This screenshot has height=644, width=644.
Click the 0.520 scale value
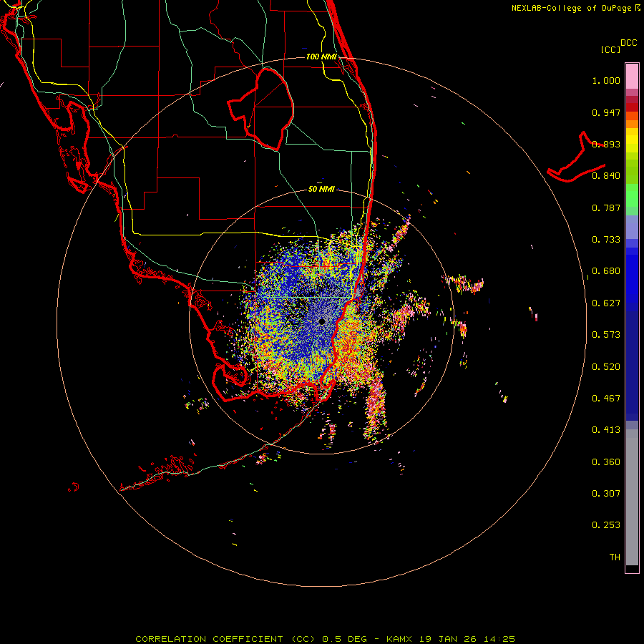click(606, 367)
